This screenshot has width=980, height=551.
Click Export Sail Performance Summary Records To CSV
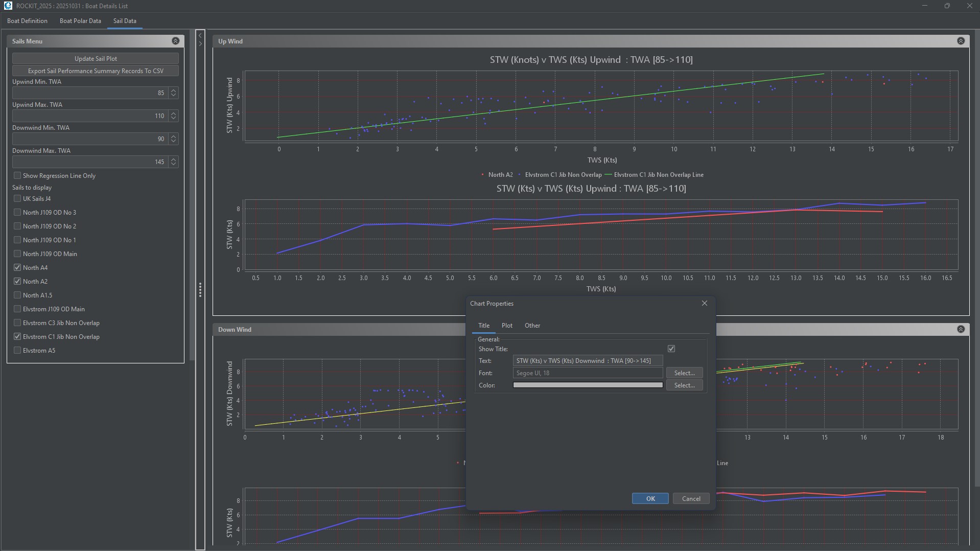coord(96,71)
